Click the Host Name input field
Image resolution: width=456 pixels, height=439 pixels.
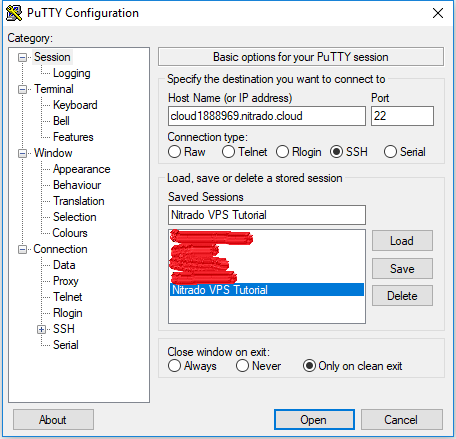267,116
